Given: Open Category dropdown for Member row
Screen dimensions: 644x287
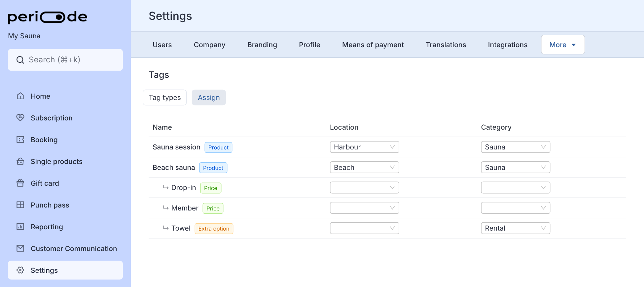Looking at the screenshot, I should 516,208.
